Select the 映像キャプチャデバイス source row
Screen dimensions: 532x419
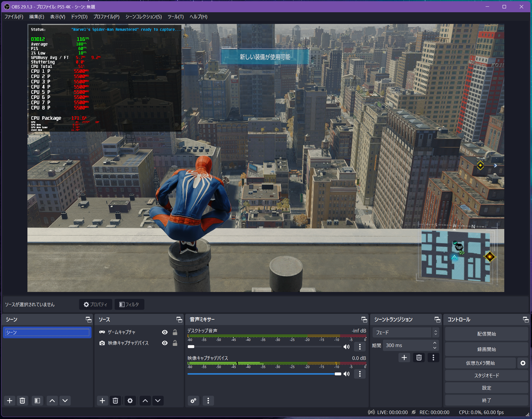point(139,343)
